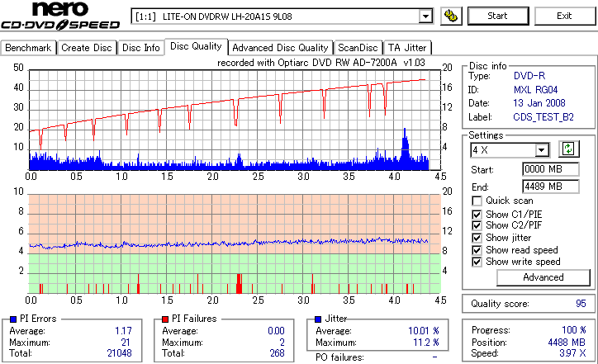
Task: Click Jitter maximum 11.2 %
Action: (x=426, y=343)
